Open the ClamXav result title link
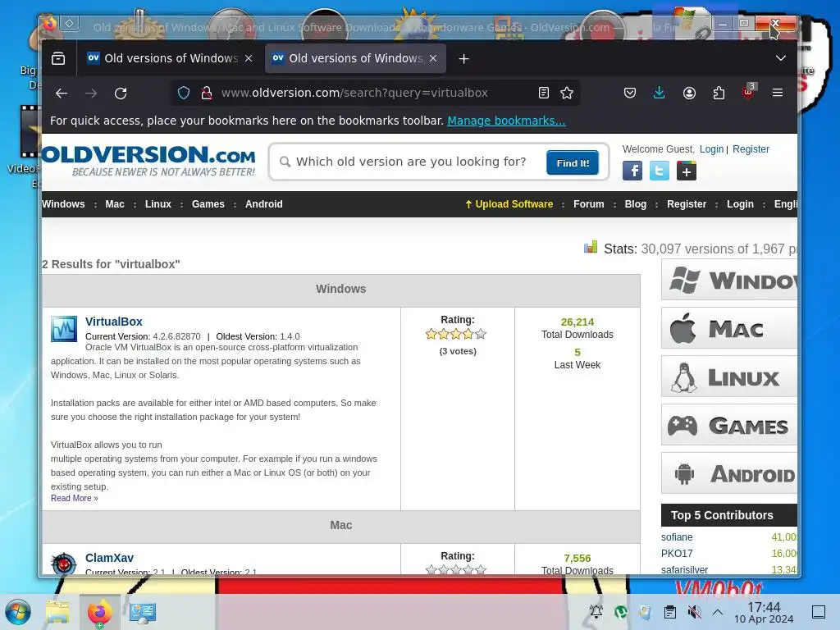 (109, 558)
